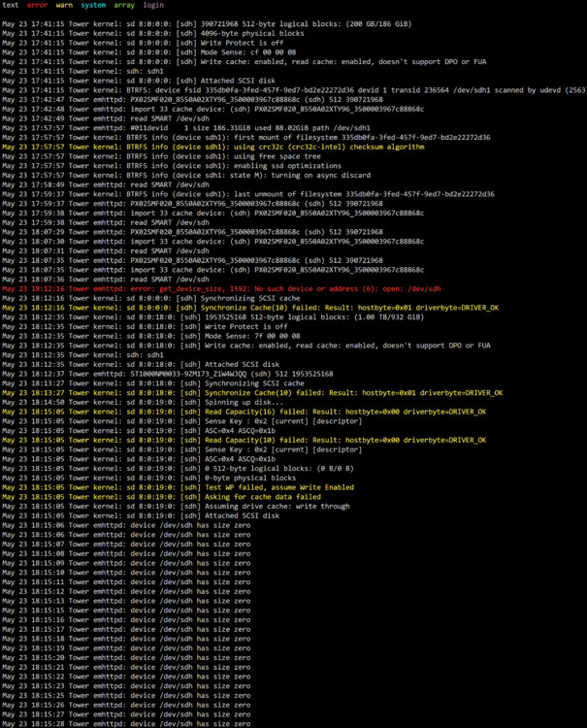Click the green 'array' legend label
Viewport: 587px width, 728px height.
point(124,5)
